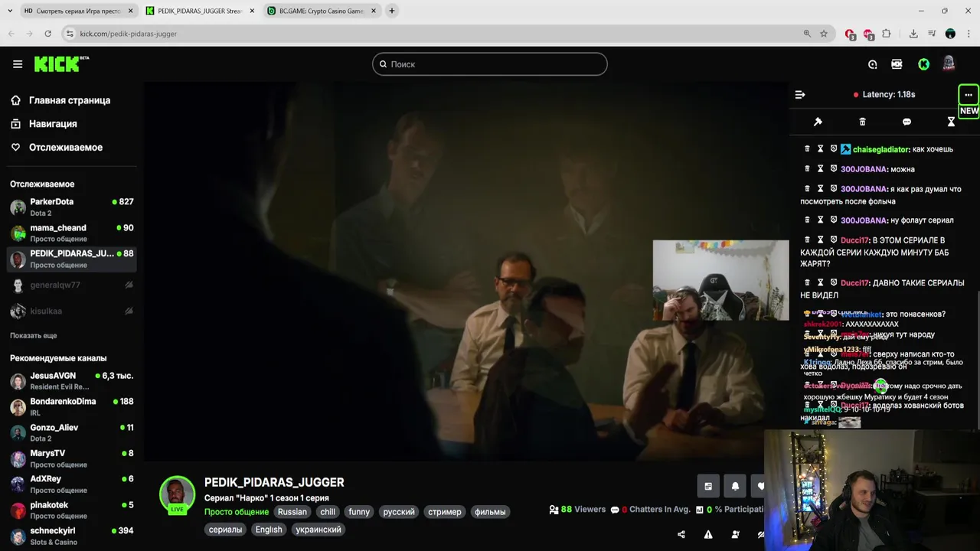Click the trash icon in chat toolbar
The height and width of the screenshot is (551, 980).
click(862, 122)
